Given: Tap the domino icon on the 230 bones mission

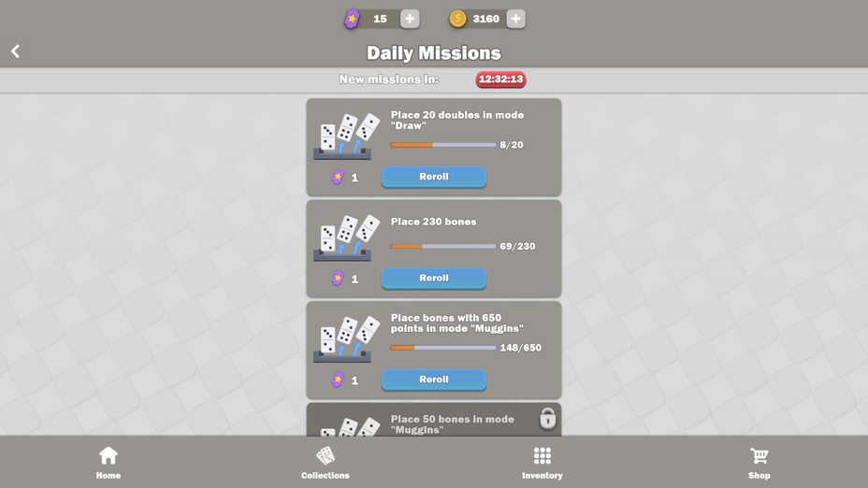Looking at the screenshot, I should 346,237.
